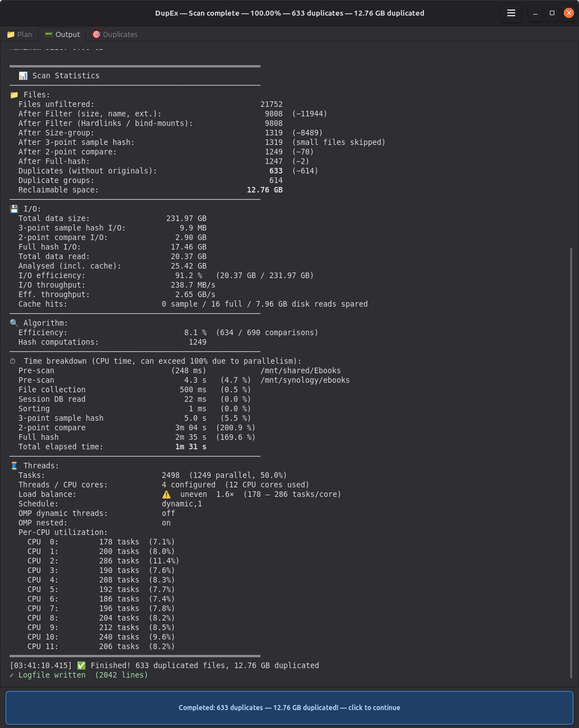
Task: Click the Output tab terminal icon
Action: click(x=49, y=34)
